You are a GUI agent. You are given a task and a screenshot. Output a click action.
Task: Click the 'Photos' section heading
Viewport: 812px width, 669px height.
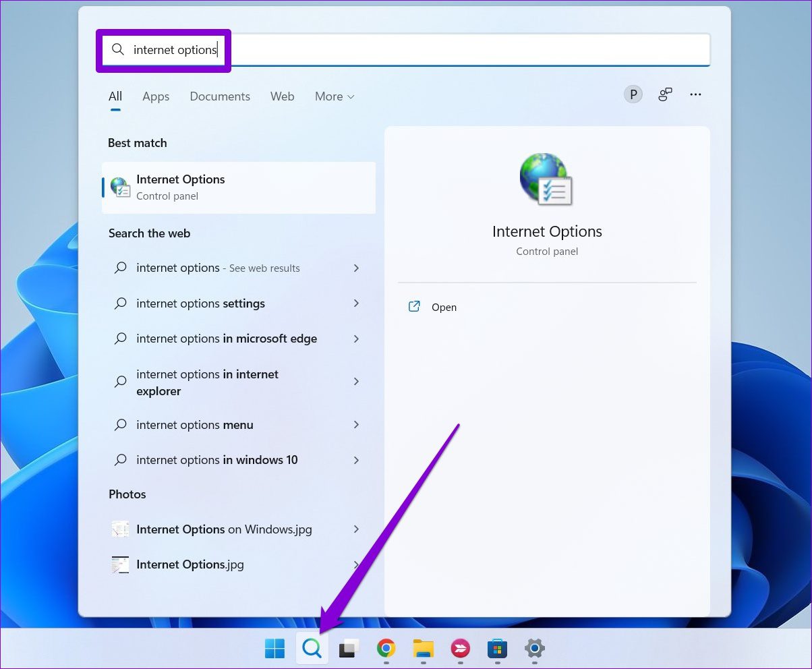pos(127,494)
